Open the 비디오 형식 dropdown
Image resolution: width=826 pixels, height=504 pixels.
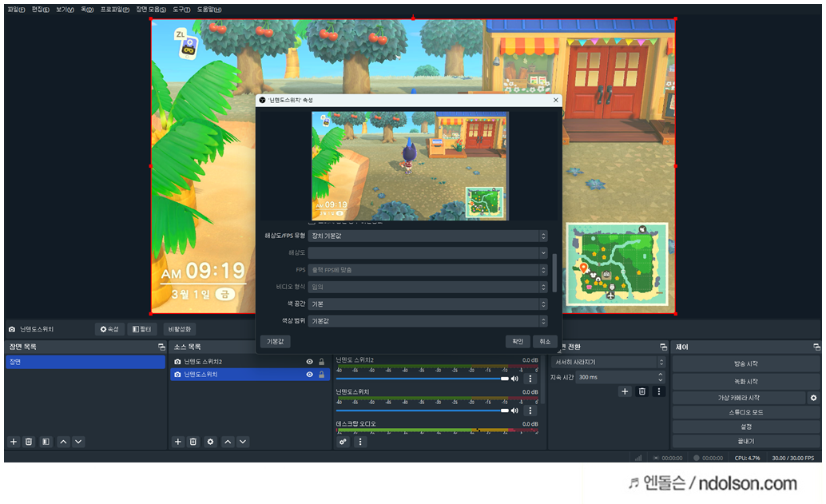point(427,287)
